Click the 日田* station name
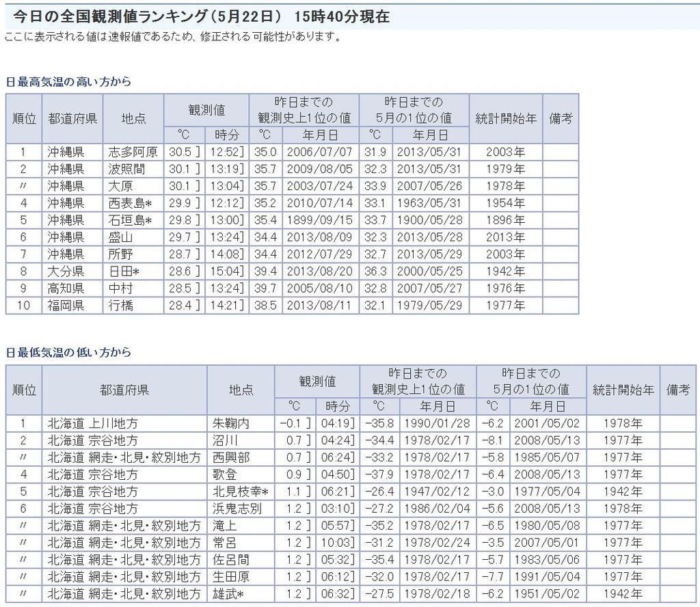The width and height of the screenshot is (700, 607). click(x=124, y=271)
